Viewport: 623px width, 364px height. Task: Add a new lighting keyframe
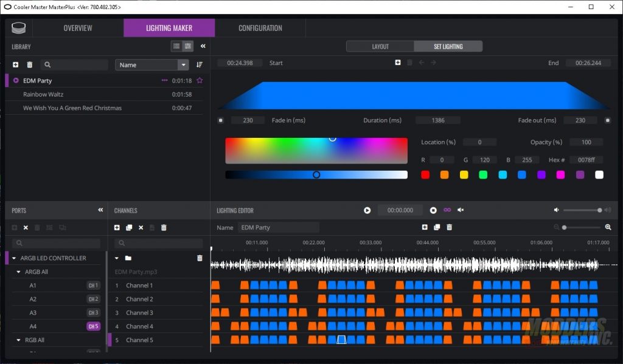398,63
